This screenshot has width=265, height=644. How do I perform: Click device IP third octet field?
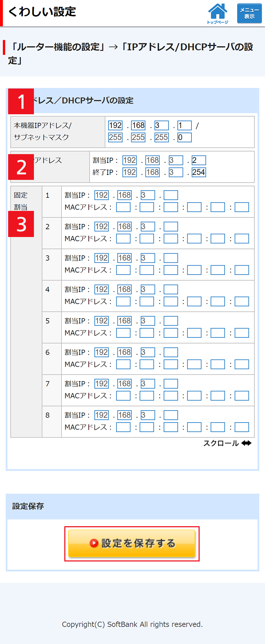(161, 125)
